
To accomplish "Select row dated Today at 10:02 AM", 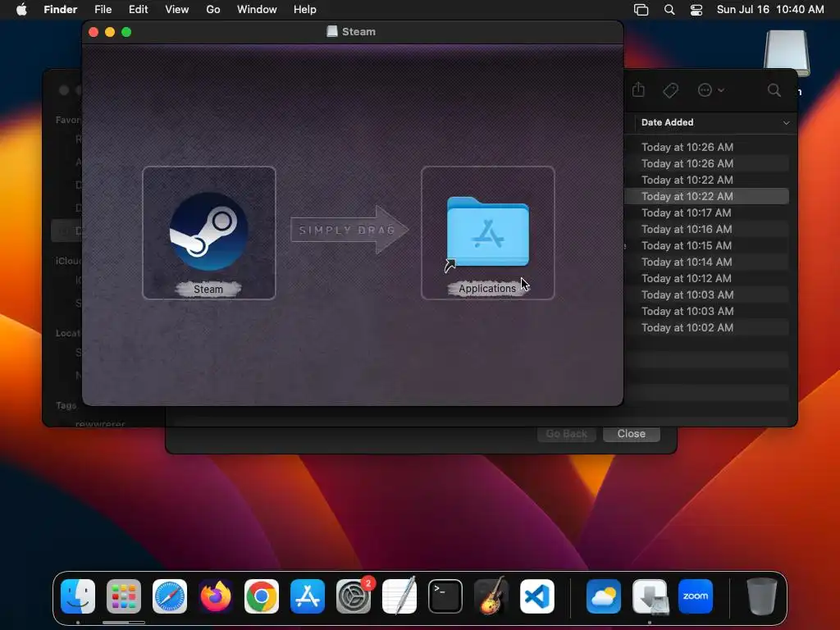I will (707, 328).
